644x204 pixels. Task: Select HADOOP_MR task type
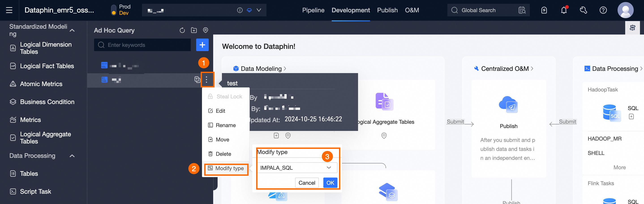point(605,139)
